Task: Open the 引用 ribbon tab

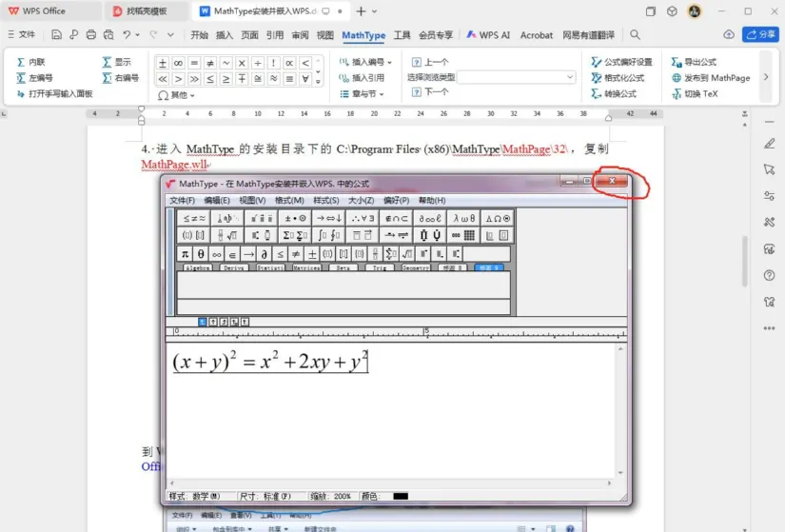Action: pyautogui.click(x=274, y=35)
